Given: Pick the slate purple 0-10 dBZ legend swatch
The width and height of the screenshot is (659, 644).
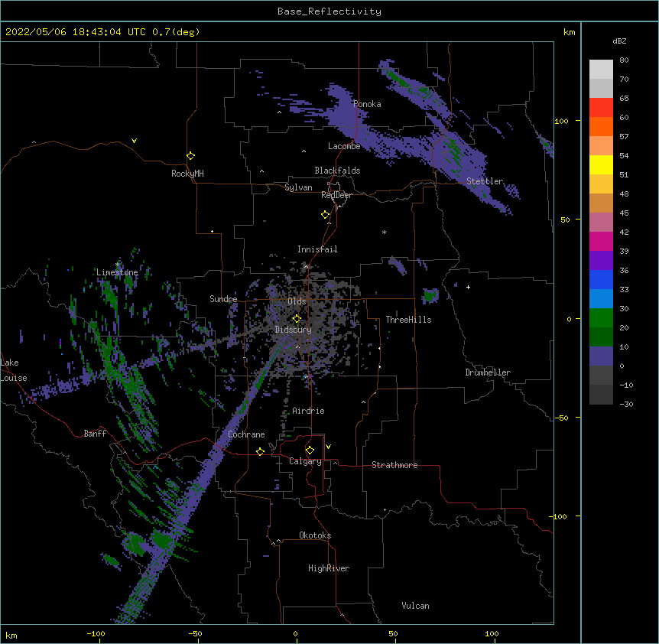Looking at the screenshot, I should pos(601,356).
